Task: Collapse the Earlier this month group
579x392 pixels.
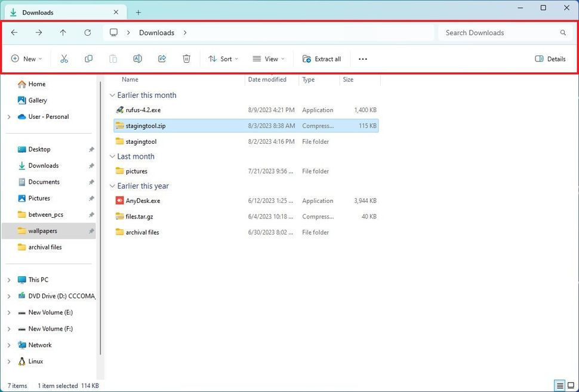Action: 112,95
